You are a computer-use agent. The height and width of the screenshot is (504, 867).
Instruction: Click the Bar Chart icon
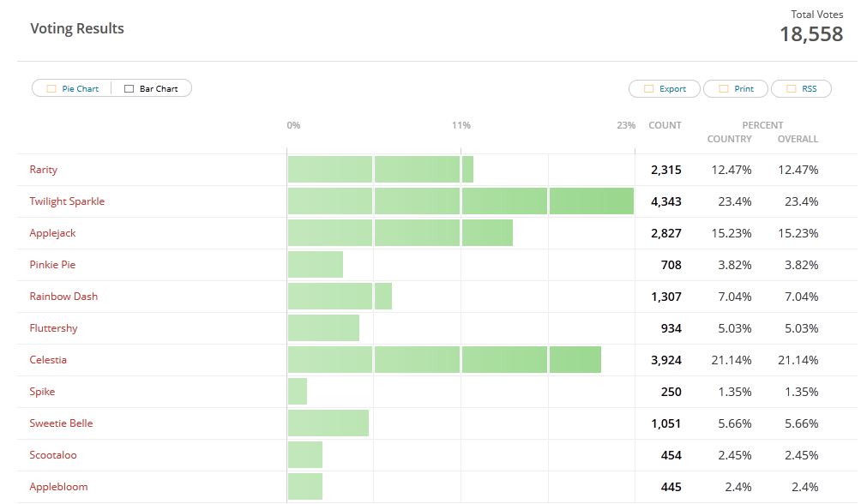pos(129,88)
